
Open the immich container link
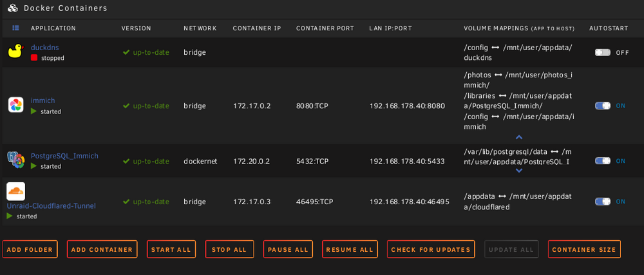[43, 100]
